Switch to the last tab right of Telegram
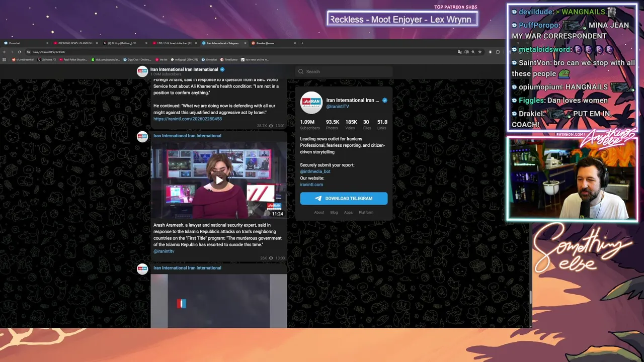 point(273,43)
